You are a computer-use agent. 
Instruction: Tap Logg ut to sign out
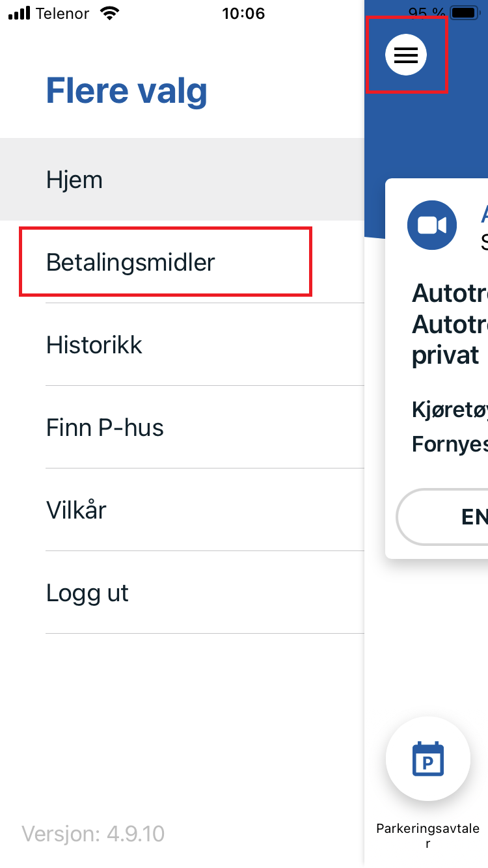click(182, 593)
